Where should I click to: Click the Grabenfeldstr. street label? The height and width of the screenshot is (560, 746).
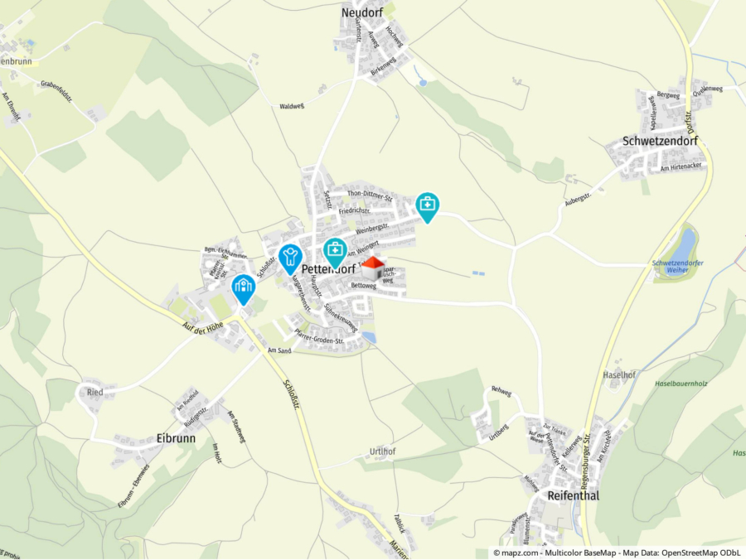pyautogui.click(x=56, y=91)
